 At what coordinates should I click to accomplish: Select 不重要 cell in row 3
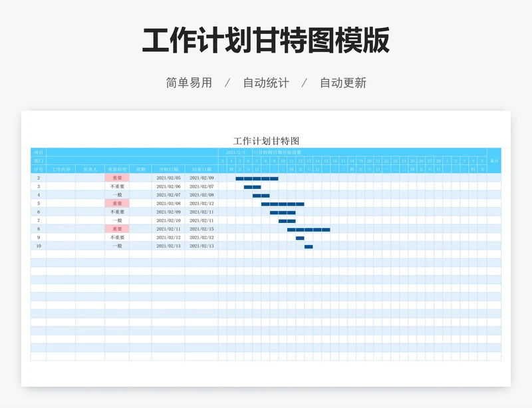pyautogui.click(x=117, y=186)
